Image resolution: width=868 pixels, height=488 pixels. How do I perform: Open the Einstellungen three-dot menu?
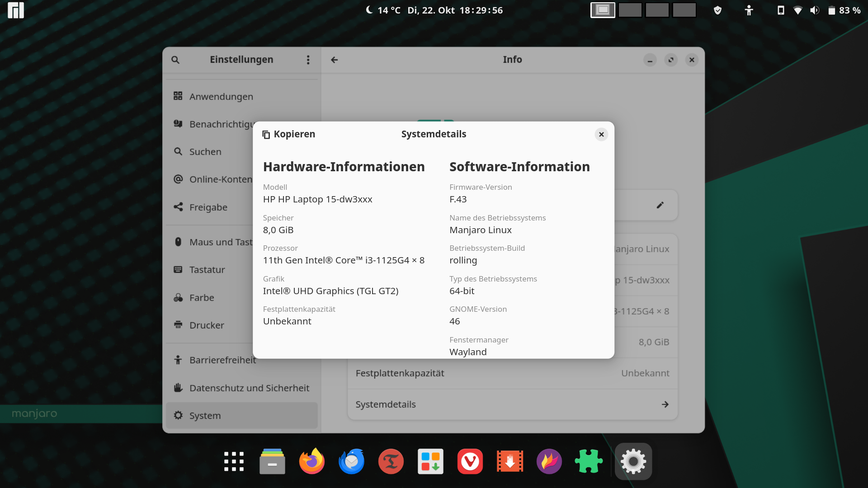pyautogui.click(x=308, y=60)
